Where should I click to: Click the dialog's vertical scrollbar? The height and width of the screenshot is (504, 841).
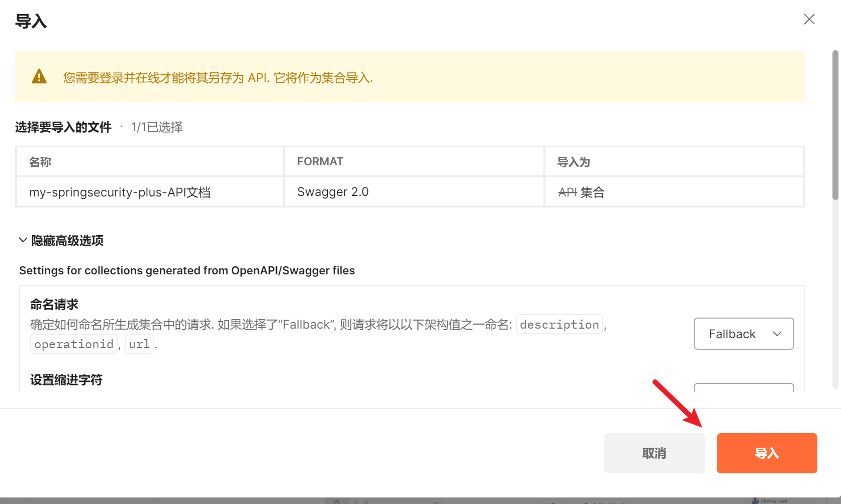pos(835,126)
